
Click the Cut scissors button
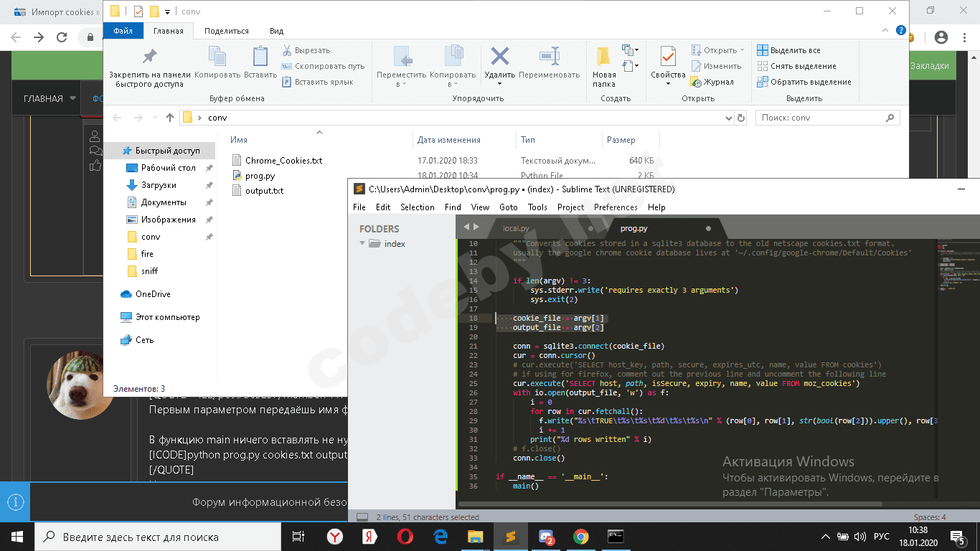[x=307, y=50]
